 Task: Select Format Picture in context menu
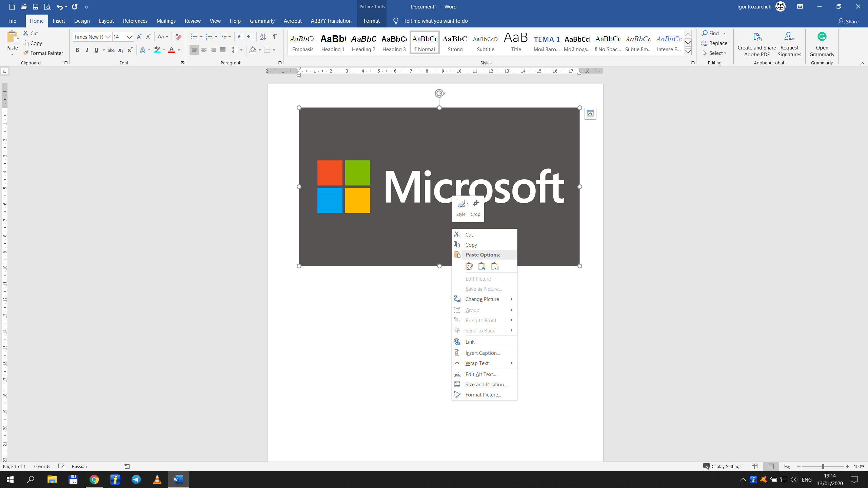click(483, 394)
